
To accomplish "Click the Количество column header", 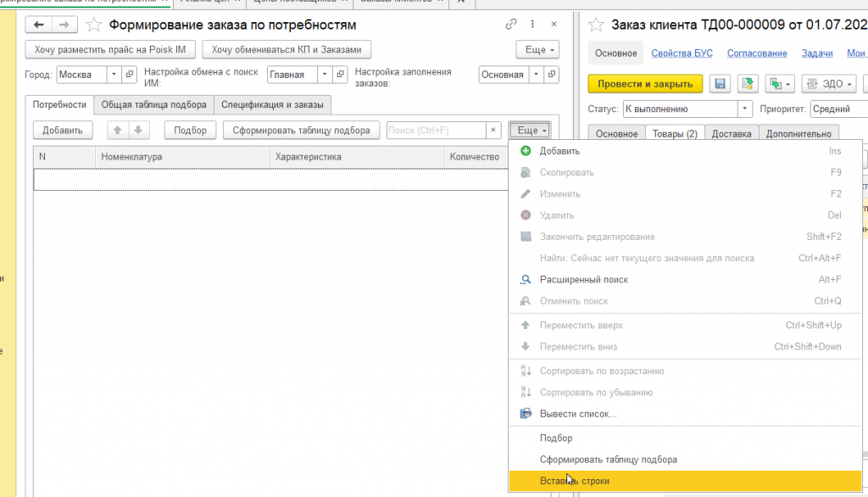I will 476,157.
